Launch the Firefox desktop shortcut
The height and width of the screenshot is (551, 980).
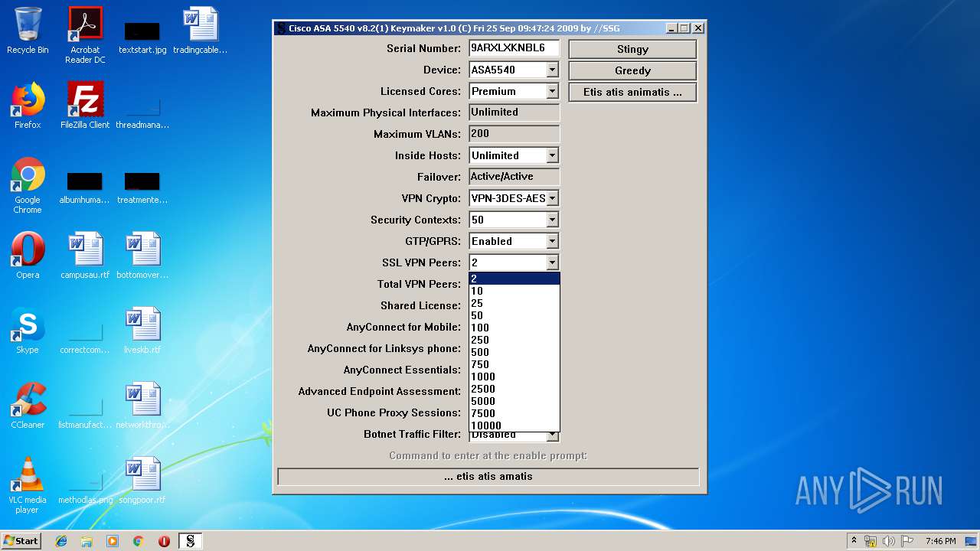click(x=28, y=106)
